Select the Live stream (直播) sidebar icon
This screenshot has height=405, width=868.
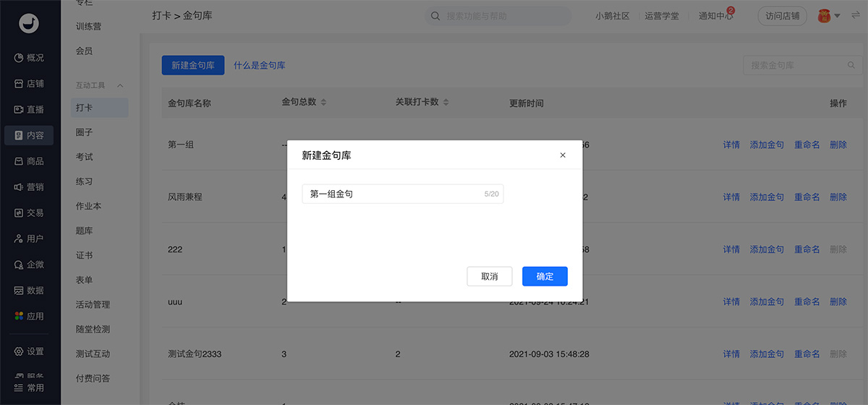pyautogui.click(x=19, y=109)
